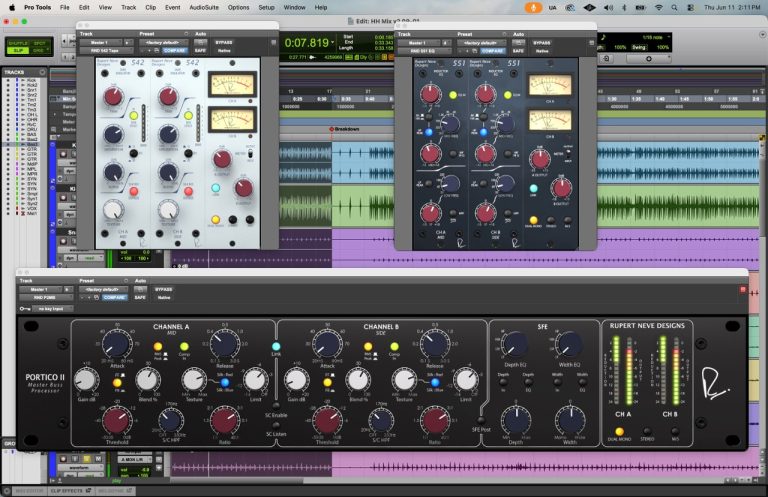
Task: Click Channel A Blend % knob
Action: tap(147, 380)
